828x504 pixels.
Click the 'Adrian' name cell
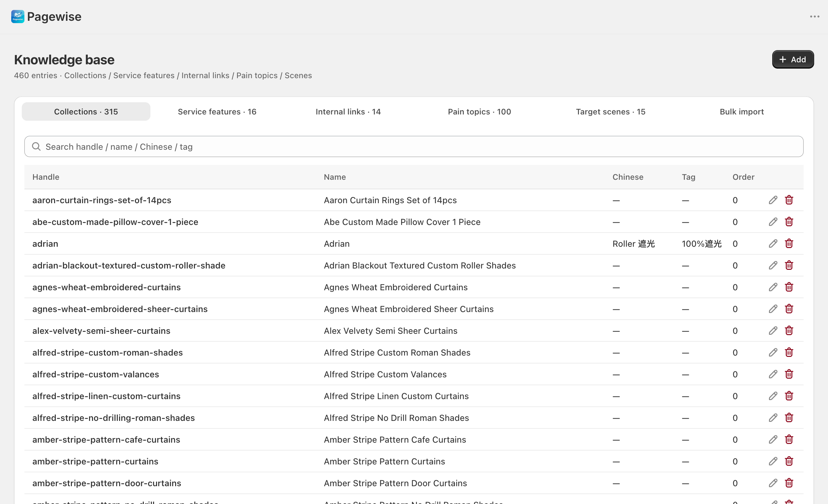[337, 244]
